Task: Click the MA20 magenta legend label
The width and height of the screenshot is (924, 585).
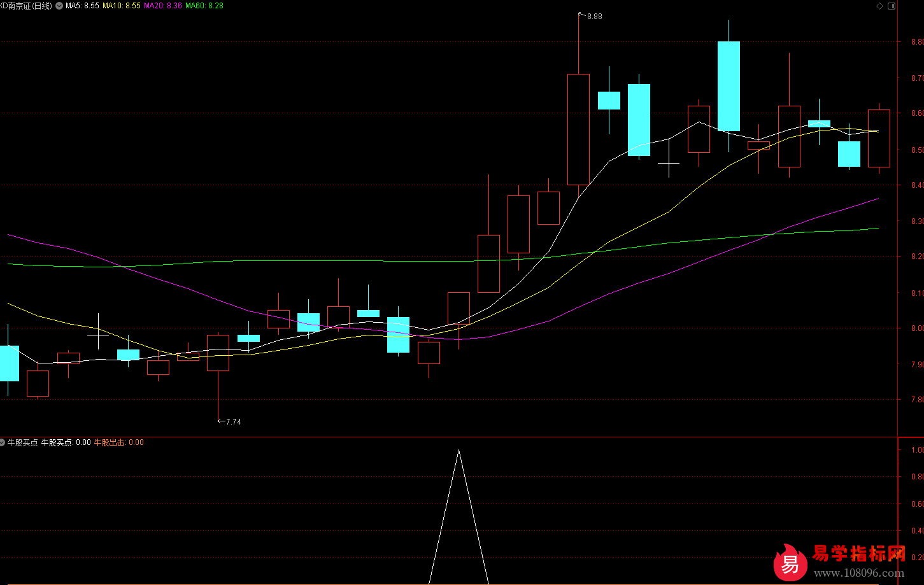Action: click(x=162, y=6)
